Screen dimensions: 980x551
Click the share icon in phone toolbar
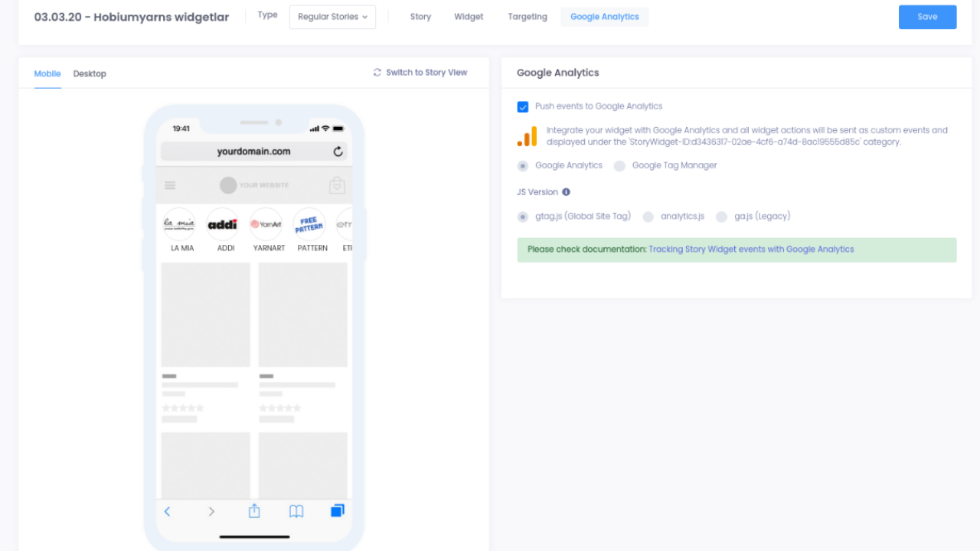tap(254, 511)
